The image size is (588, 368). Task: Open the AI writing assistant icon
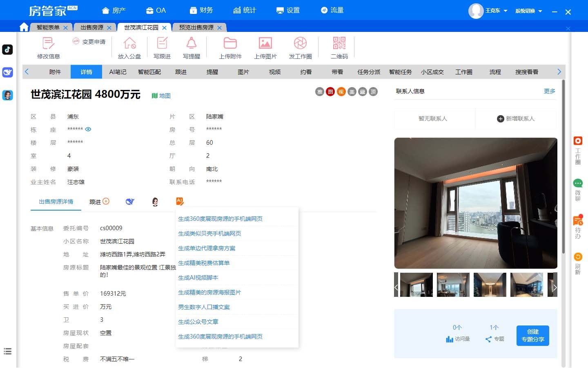coord(180,201)
